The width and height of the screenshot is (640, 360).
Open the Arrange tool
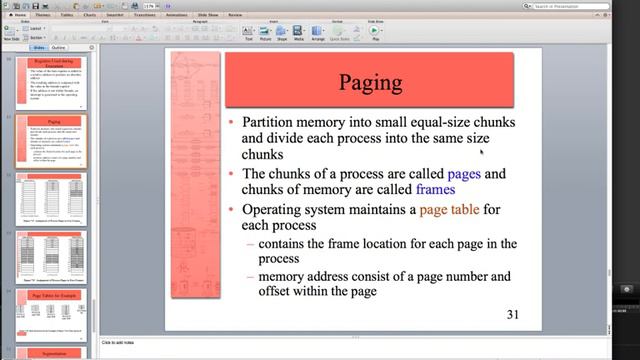coord(317,33)
